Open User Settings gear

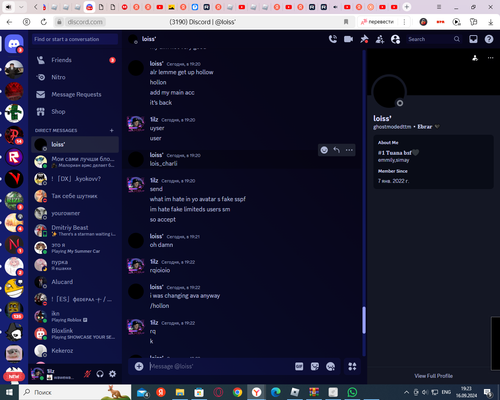113,374
